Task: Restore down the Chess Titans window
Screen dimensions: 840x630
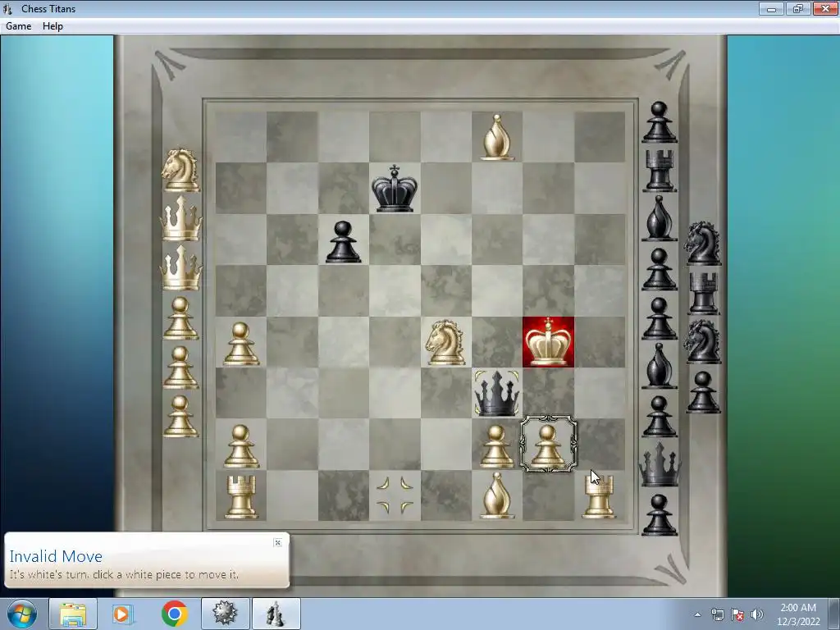Action: click(x=797, y=8)
